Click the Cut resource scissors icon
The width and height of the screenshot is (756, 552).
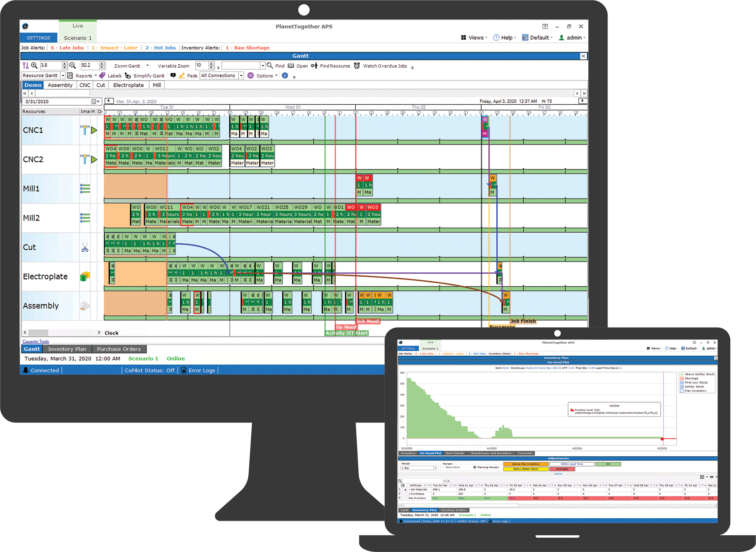[x=85, y=247]
